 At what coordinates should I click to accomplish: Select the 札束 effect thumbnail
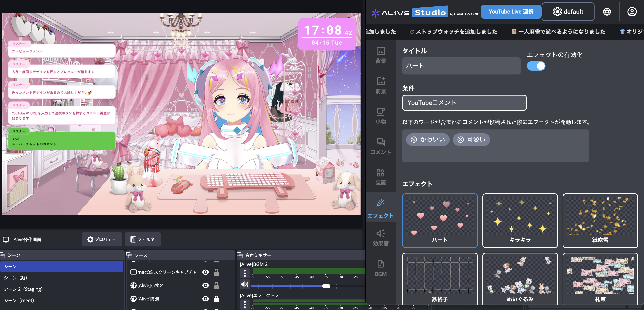pos(600,279)
